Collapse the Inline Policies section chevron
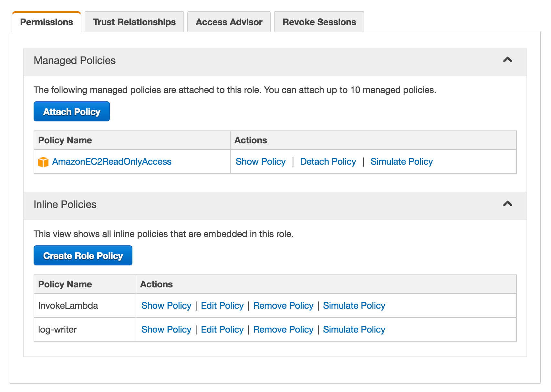 click(x=507, y=204)
